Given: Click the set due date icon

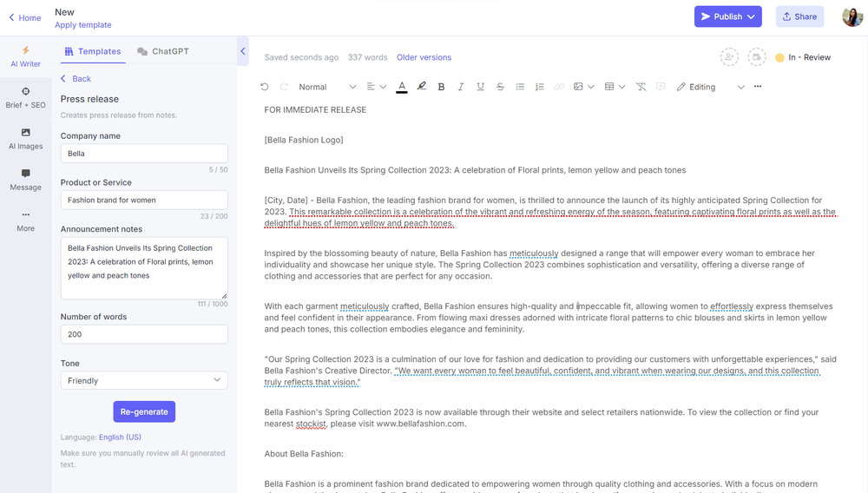Looking at the screenshot, I should (756, 57).
